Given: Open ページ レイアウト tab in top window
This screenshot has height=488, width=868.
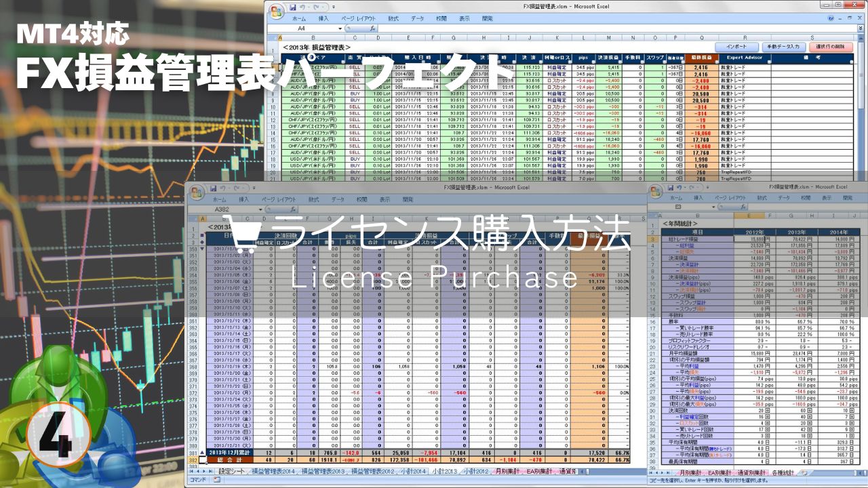Looking at the screenshot, I should tap(357, 18).
